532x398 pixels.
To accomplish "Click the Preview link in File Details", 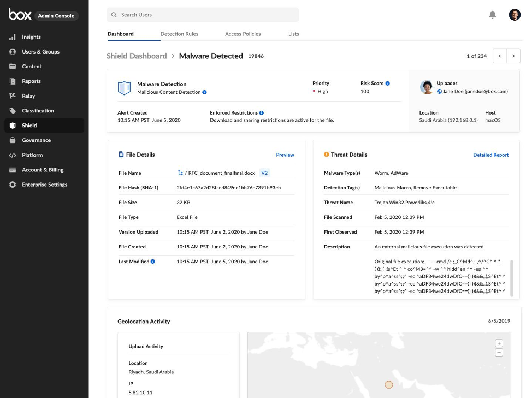I will tap(285, 155).
